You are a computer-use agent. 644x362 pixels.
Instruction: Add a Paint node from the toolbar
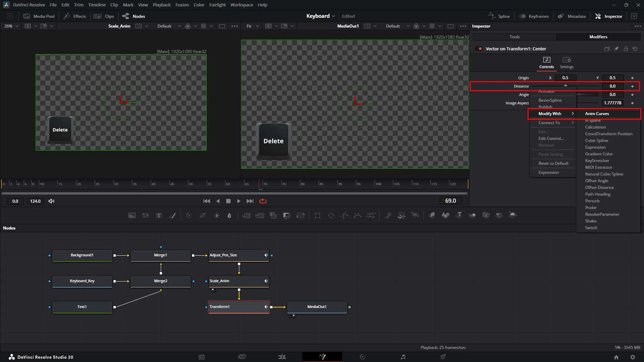(172, 215)
